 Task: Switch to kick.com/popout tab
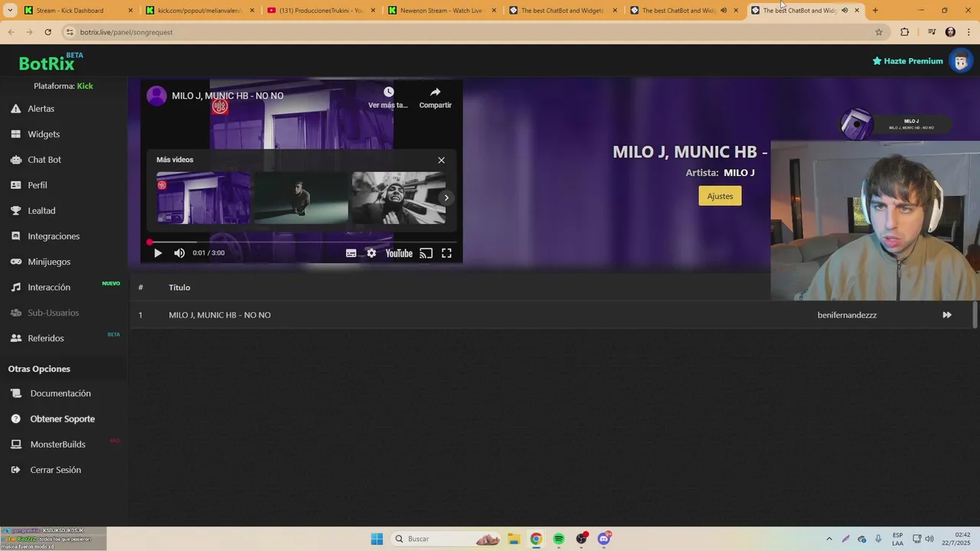click(200, 11)
